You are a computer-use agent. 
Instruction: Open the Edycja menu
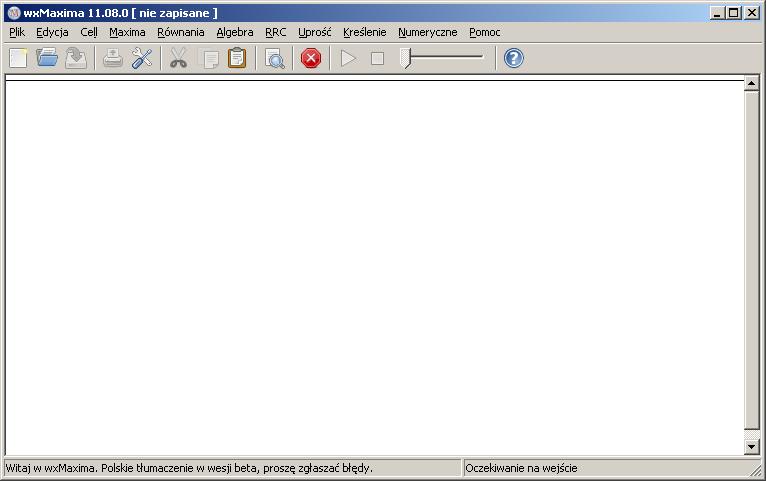[x=52, y=32]
